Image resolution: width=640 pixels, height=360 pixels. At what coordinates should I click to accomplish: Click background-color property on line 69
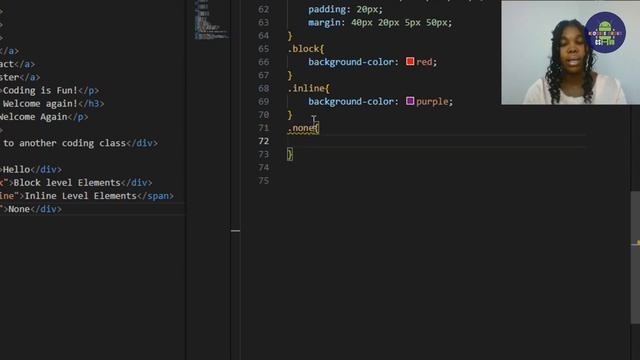coord(351,102)
